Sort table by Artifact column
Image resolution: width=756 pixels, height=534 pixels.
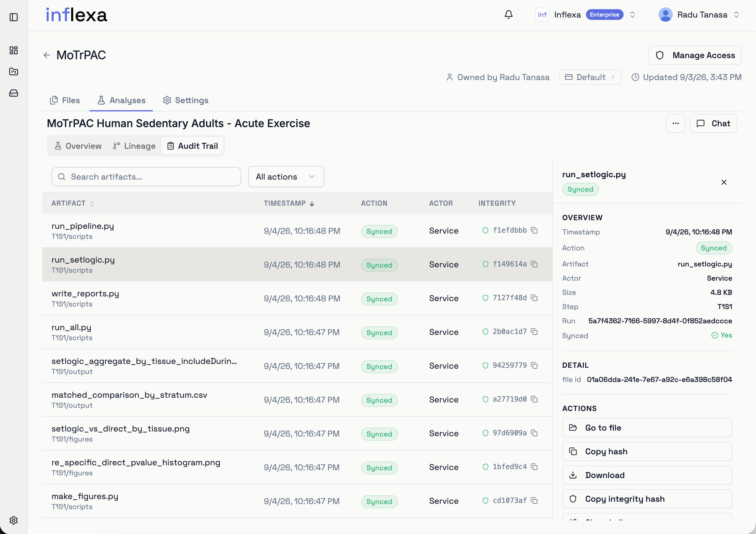click(x=73, y=203)
